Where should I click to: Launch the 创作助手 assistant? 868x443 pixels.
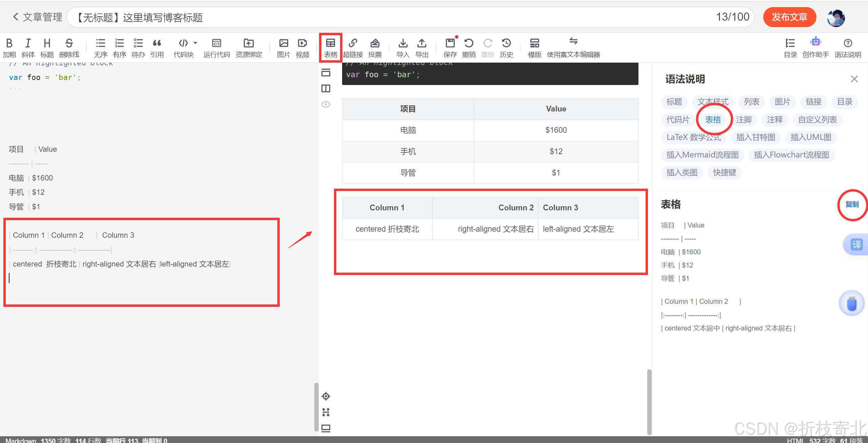[815, 48]
